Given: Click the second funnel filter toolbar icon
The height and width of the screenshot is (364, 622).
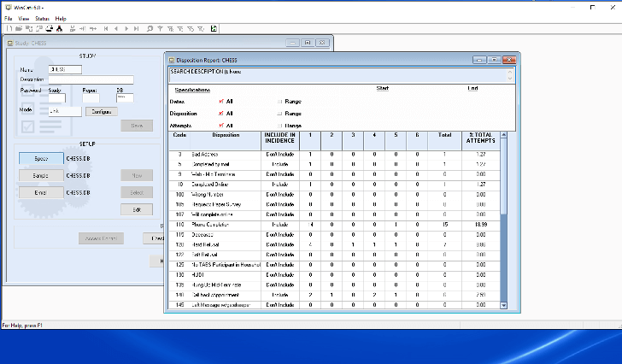Looking at the screenshot, I should [x=170, y=28].
